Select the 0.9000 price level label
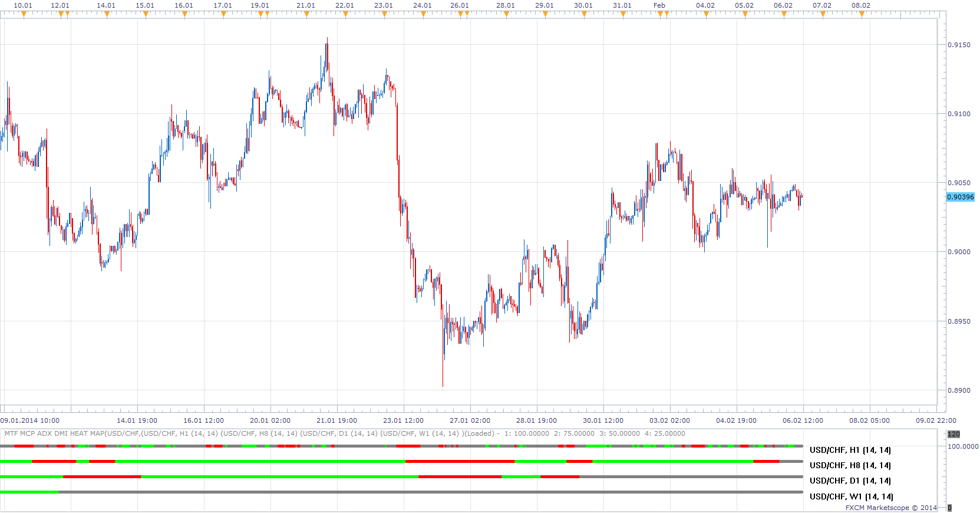This screenshot has height=513, width=980. click(959, 252)
